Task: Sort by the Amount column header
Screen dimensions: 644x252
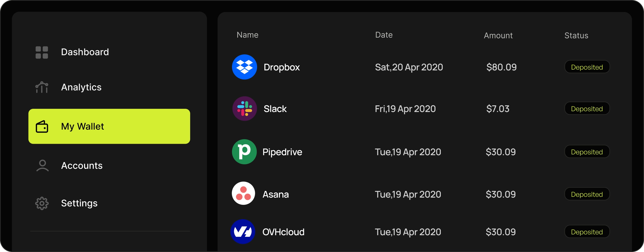Action: pyautogui.click(x=498, y=35)
